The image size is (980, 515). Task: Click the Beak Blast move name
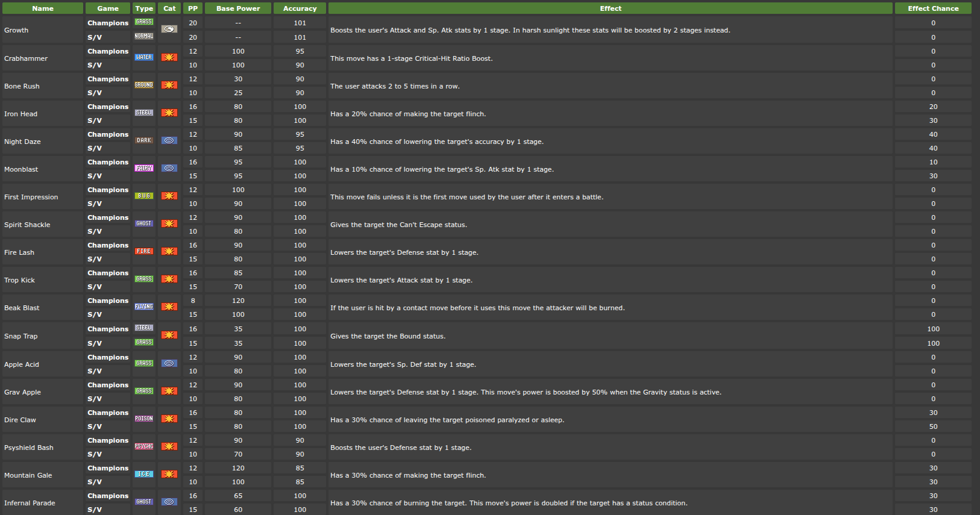[22, 308]
